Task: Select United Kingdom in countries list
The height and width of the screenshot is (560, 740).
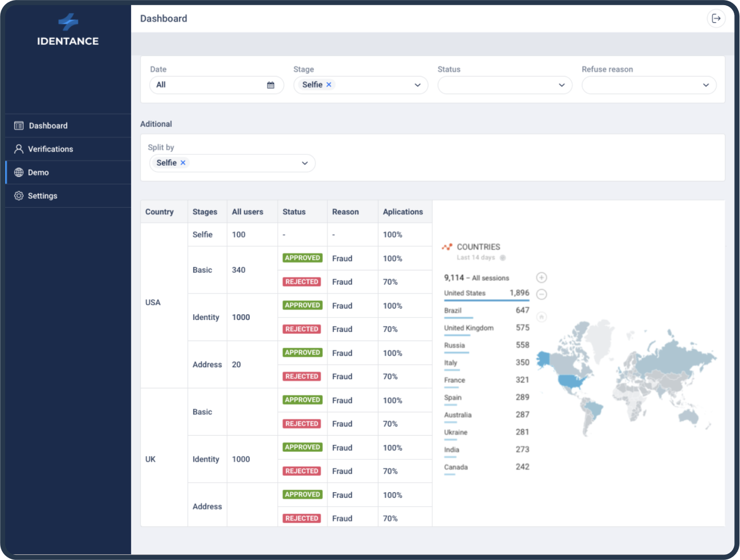Action: [x=469, y=328]
